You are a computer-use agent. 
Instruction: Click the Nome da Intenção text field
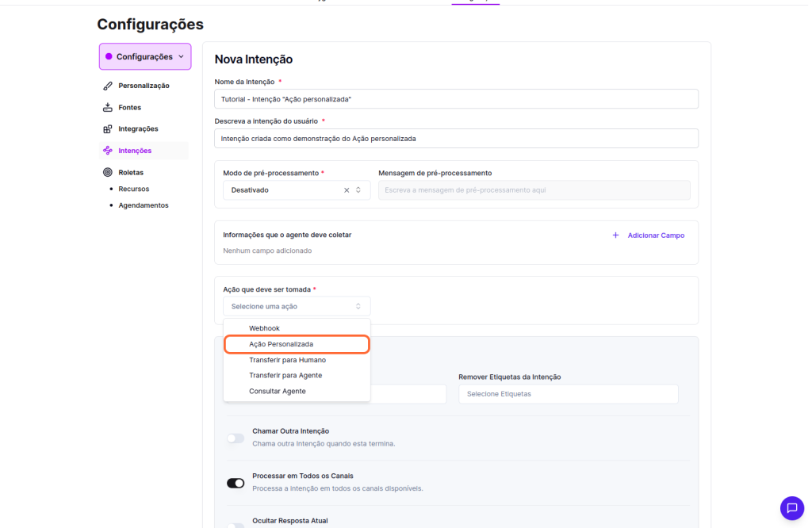pos(456,99)
